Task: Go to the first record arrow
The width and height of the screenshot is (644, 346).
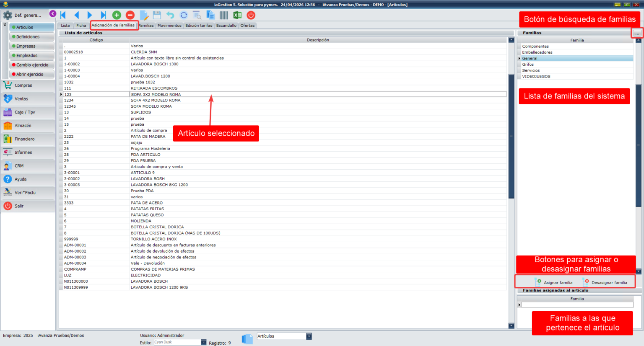Action: coord(63,15)
